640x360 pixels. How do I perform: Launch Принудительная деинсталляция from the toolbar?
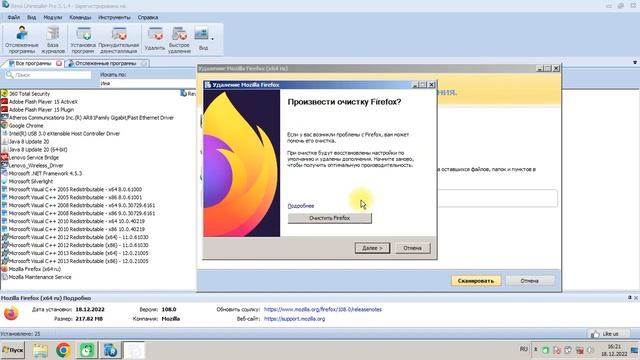point(118,40)
